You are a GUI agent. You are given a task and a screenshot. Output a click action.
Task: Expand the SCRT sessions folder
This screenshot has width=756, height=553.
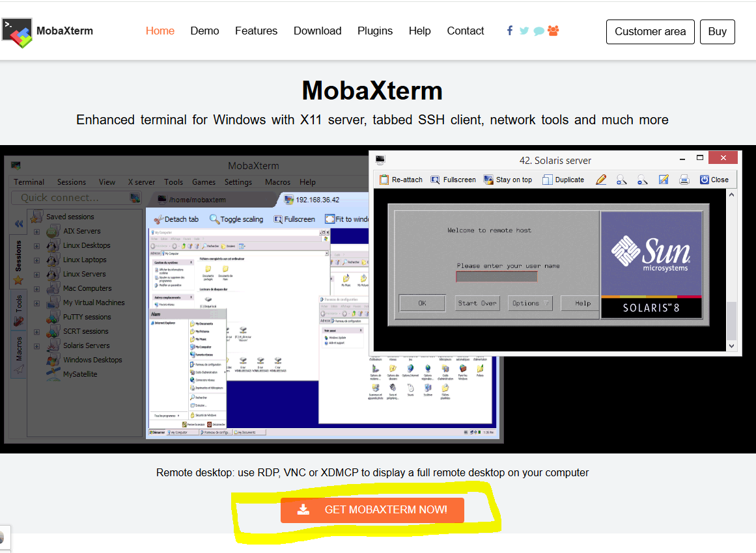point(36,332)
